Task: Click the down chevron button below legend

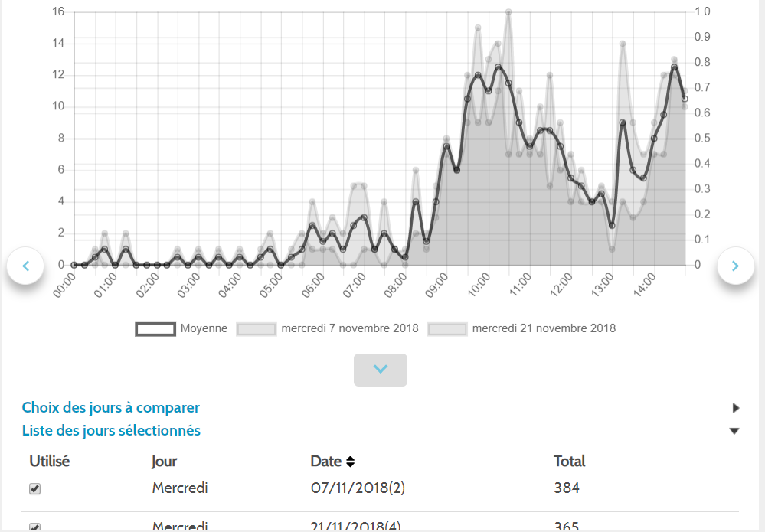Action: 381,370
